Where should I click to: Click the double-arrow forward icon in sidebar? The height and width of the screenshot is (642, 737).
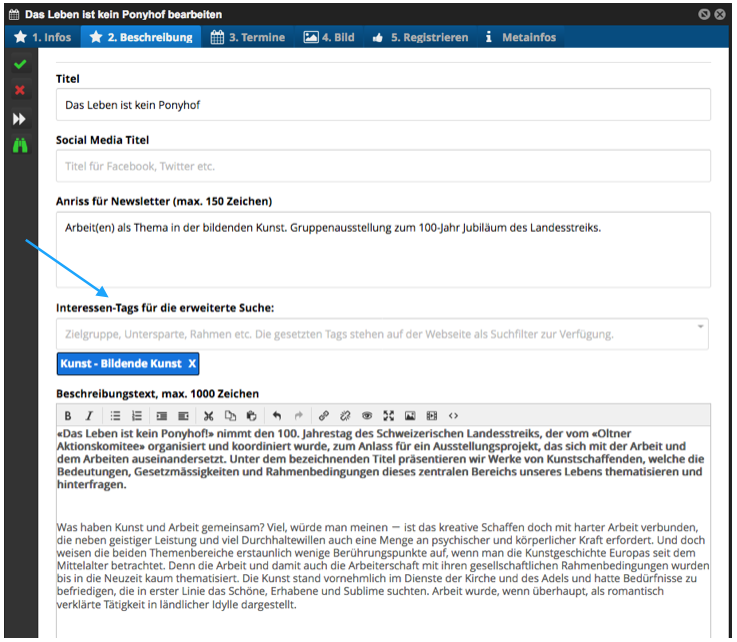click(x=19, y=119)
